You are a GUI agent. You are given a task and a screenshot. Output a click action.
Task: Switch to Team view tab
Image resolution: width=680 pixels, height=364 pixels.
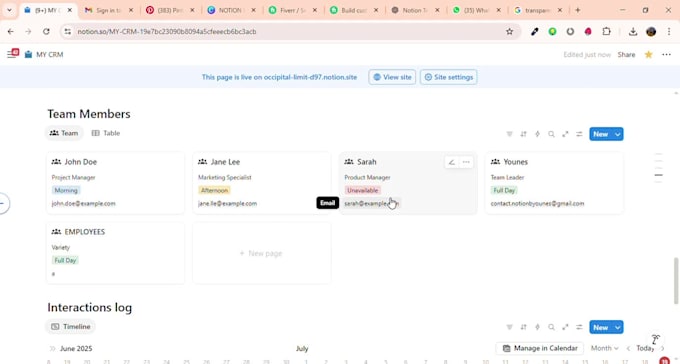click(64, 133)
